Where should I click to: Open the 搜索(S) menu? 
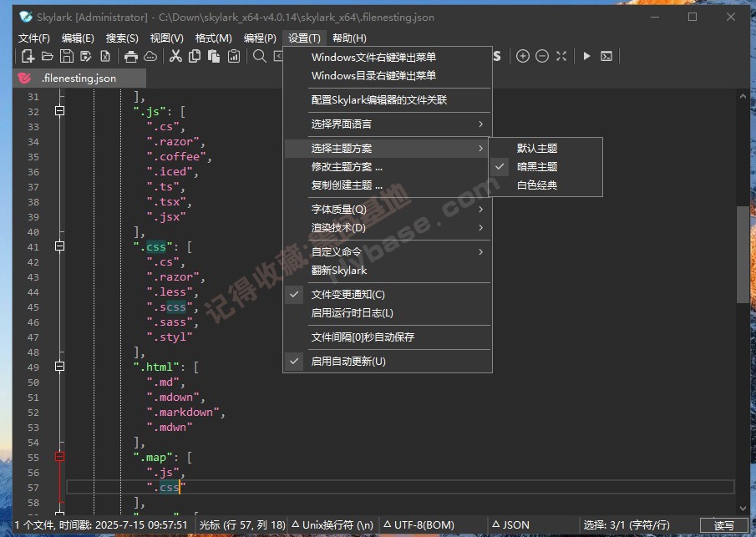coord(122,38)
